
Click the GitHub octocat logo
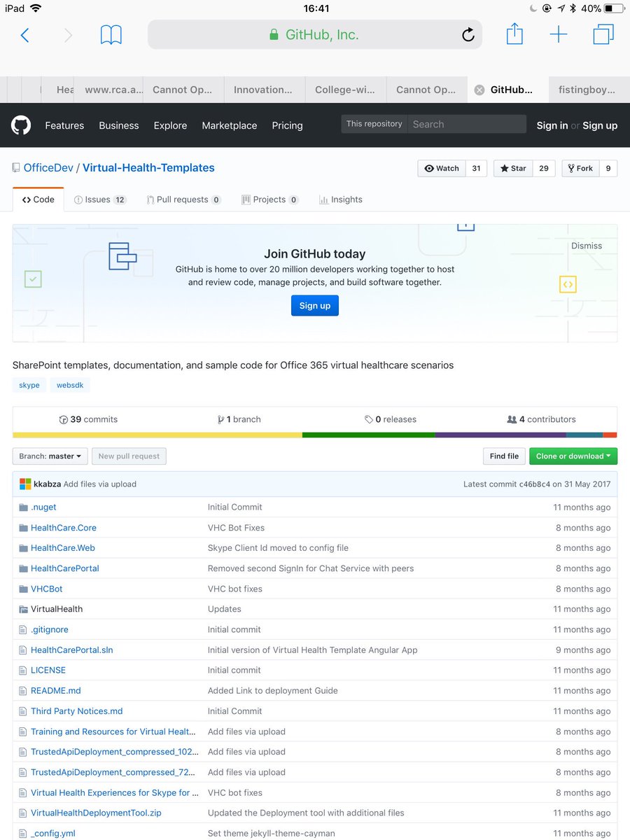(21, 125)
